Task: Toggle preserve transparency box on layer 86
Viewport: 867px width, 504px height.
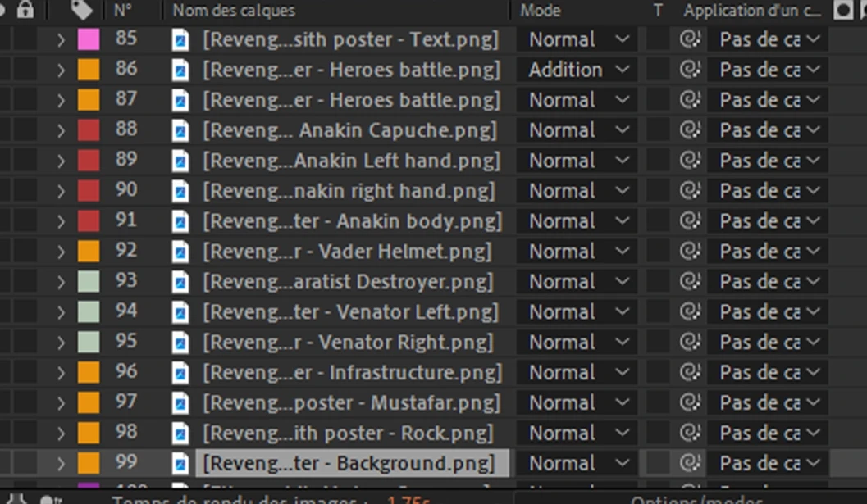Action: tap(658, 70)
